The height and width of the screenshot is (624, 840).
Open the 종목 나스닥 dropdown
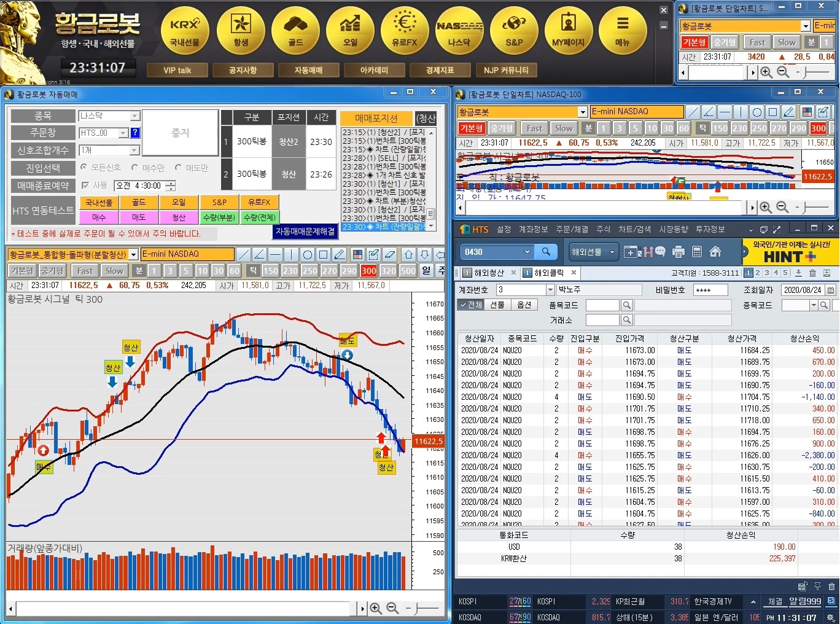click(x=135, y=115)
